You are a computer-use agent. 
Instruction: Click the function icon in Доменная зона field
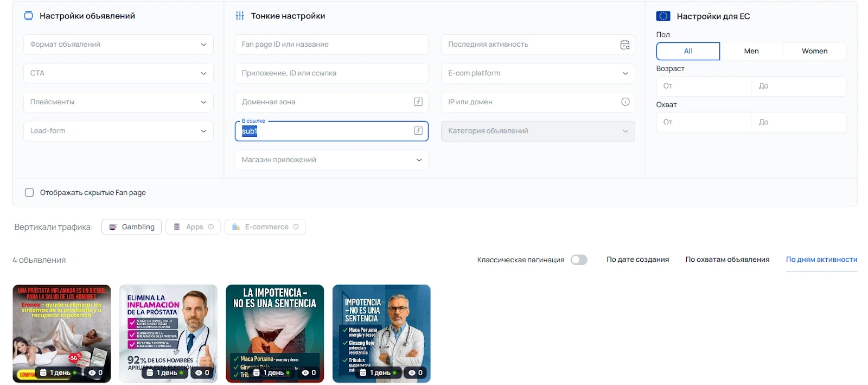(x=418, y=102)
